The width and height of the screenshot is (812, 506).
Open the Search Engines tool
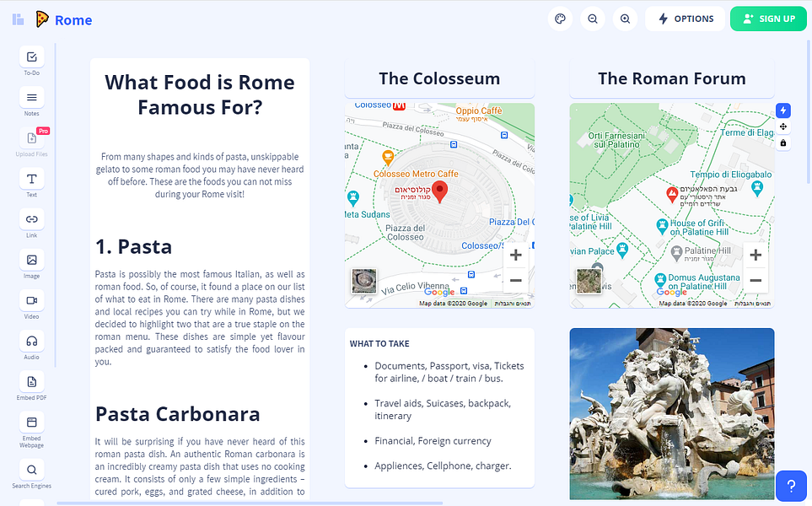31,470
